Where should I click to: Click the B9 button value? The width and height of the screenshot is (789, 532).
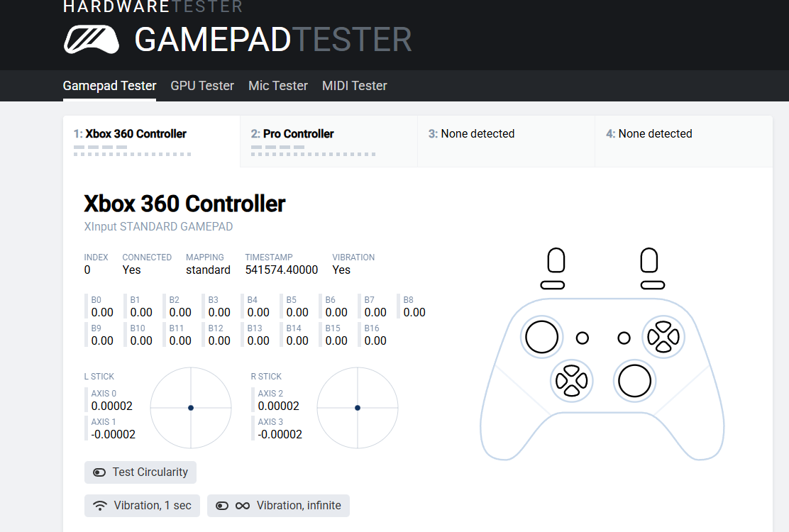click(x=102, y=340)
